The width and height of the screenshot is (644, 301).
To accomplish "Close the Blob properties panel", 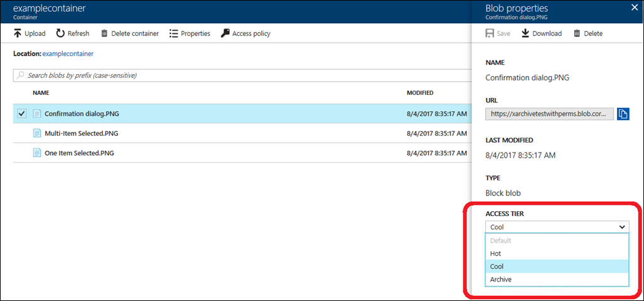I will [633, 8].
